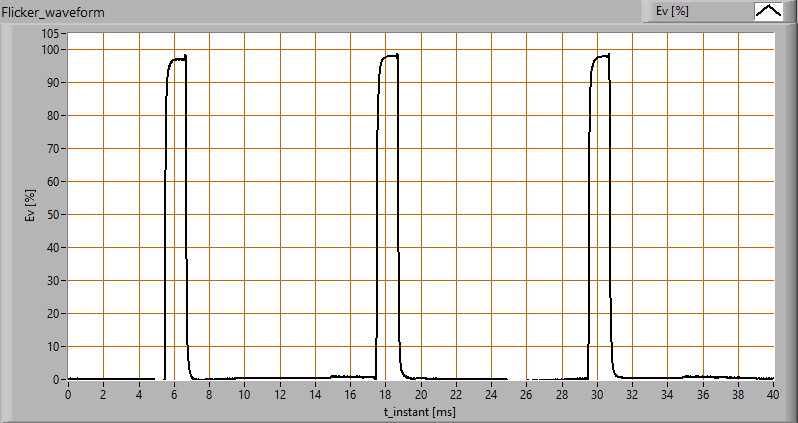Click the 10 tick label on time axis
The width and height of the screenshot is (798, 423).
[x=244, y=395]
